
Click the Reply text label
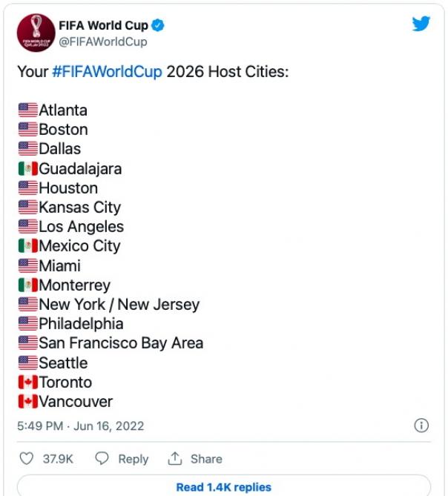134,459
